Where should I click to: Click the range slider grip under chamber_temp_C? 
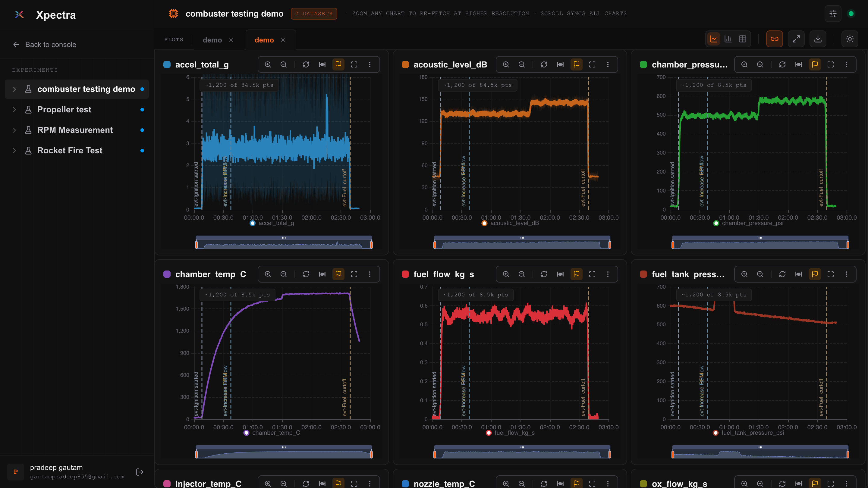click(284, 447)
